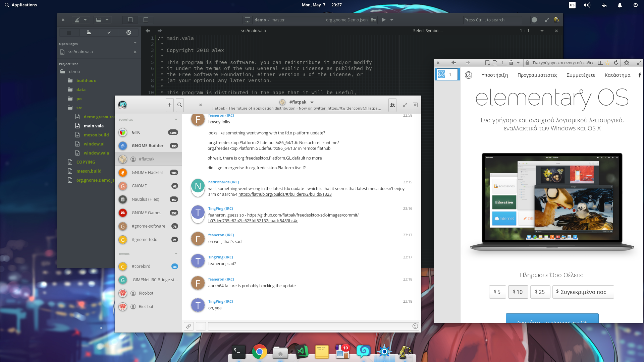The image size is (644, 362).
Task: Select $25 payment button
Action: 540,292
